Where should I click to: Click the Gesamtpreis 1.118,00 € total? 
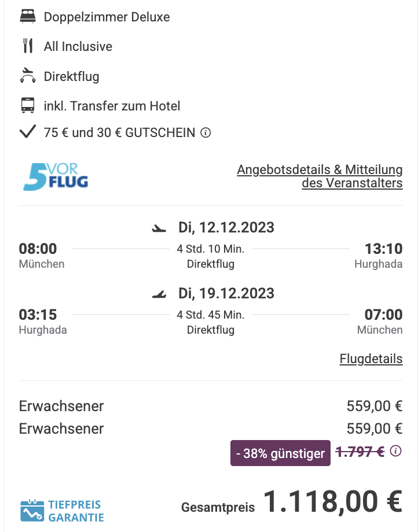(333, 502)
